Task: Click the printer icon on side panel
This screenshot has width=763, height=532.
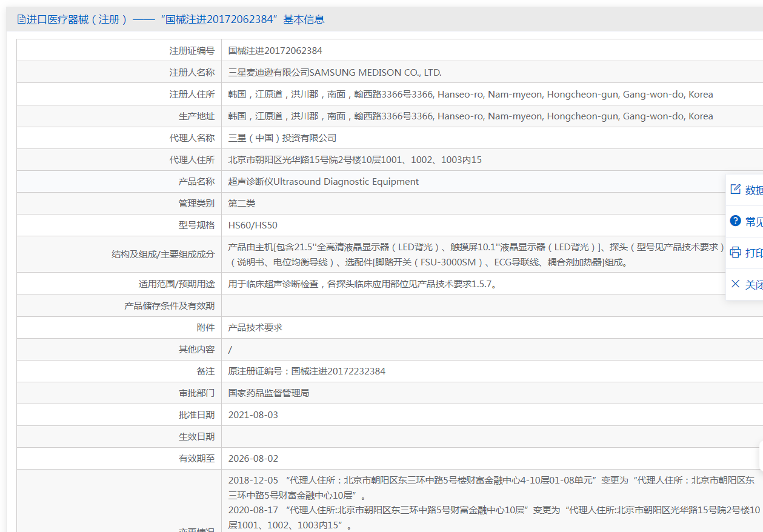Action: tap(736, 253)
